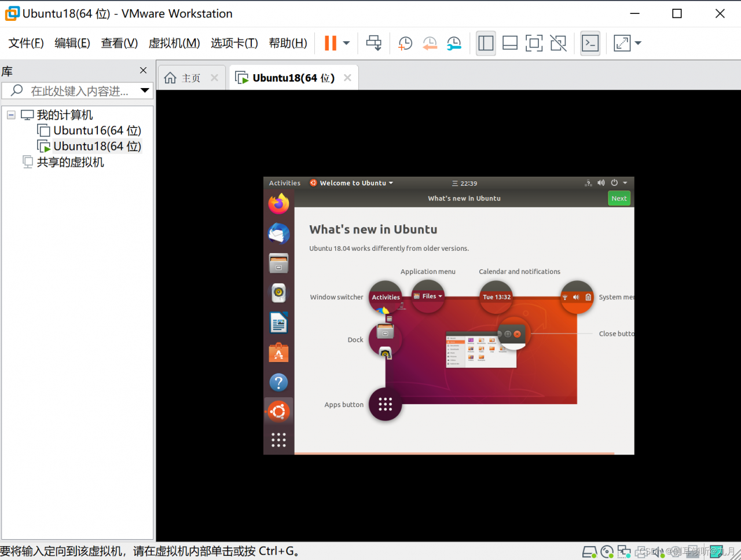Screen dimensions: 741x560
Task: Expand the Ubuntu system menu arrow
Action: [x=625, y=183]
